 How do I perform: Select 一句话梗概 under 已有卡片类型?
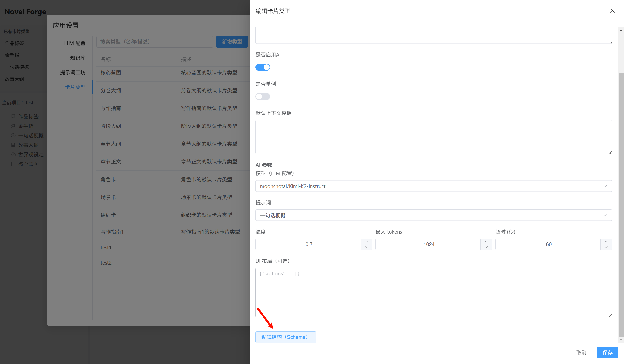[17, 67]
